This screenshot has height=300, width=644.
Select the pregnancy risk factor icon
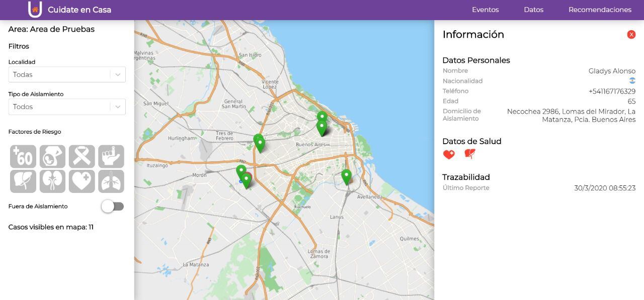[52, 156]
